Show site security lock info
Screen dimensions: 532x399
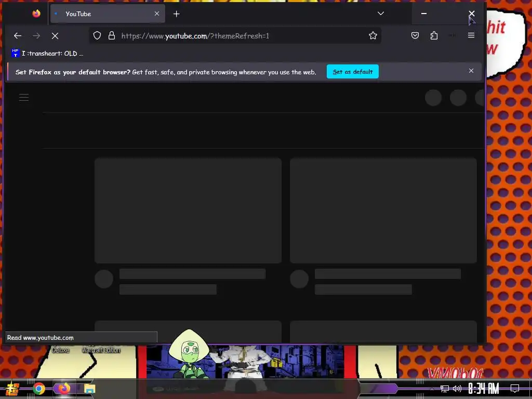pos(112,36)
